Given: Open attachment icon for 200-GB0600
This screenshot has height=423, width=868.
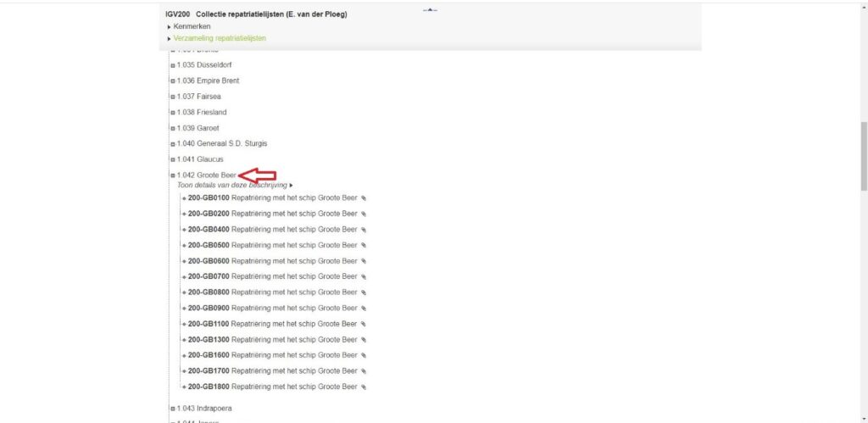Looking at the screenshot, I should coord(364,261).
